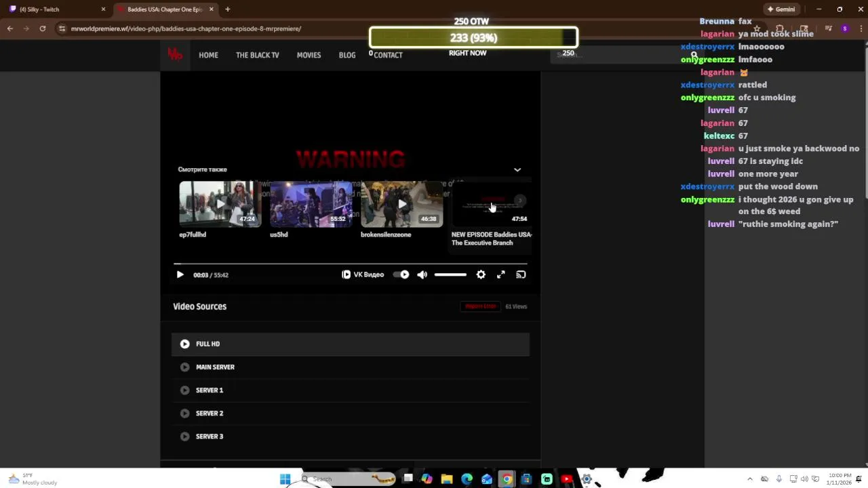Open Copilot from the taskbar
868x488 pixels.
pos(427,479)
